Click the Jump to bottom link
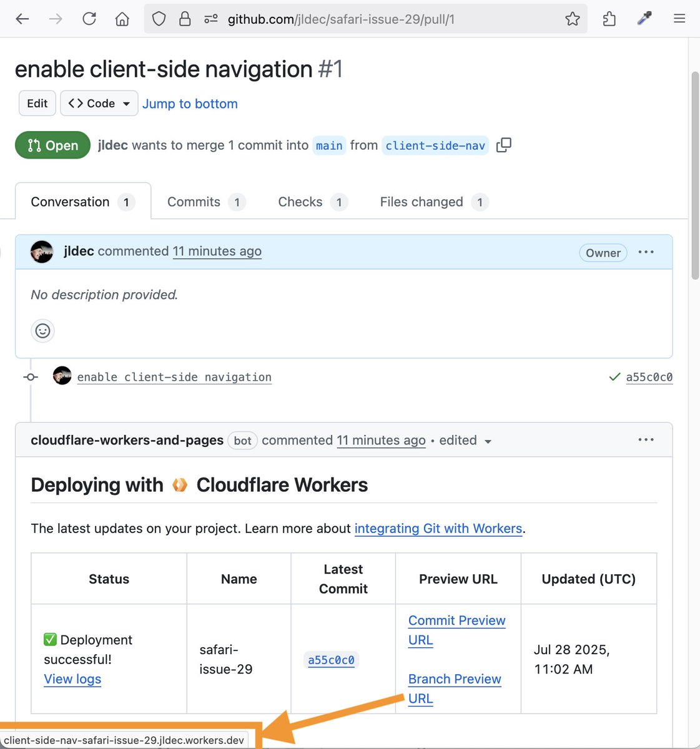This screenshot has height=749, width=700. [190, 104]
